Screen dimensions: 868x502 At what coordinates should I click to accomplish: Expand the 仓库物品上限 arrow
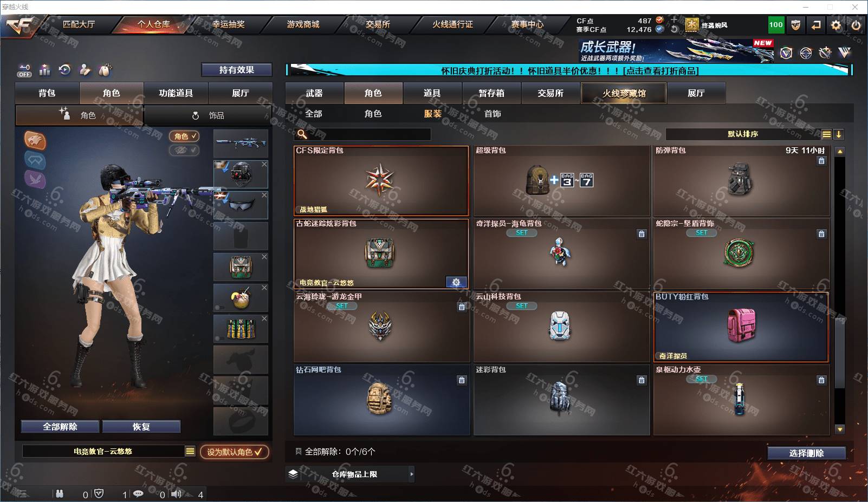412,474
